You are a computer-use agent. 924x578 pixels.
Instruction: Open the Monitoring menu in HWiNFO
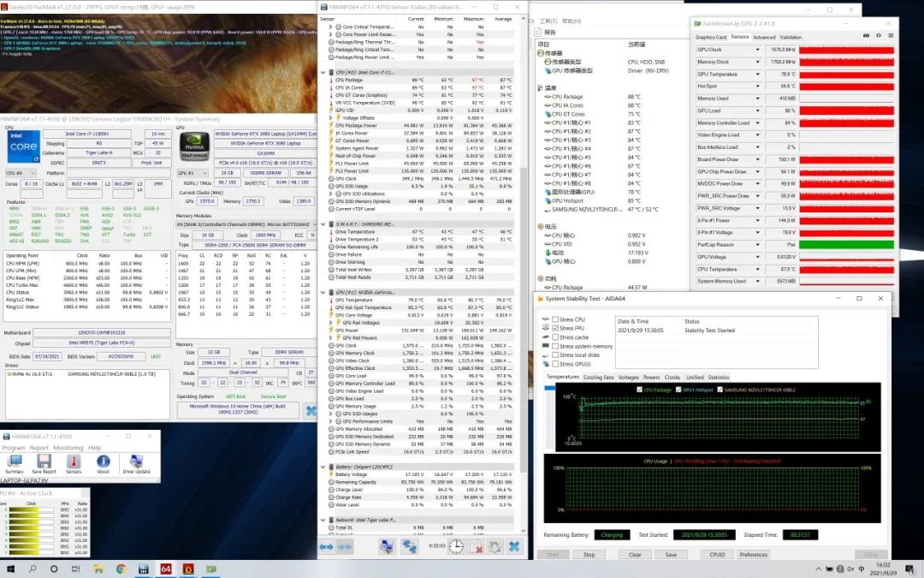(68, 448)
